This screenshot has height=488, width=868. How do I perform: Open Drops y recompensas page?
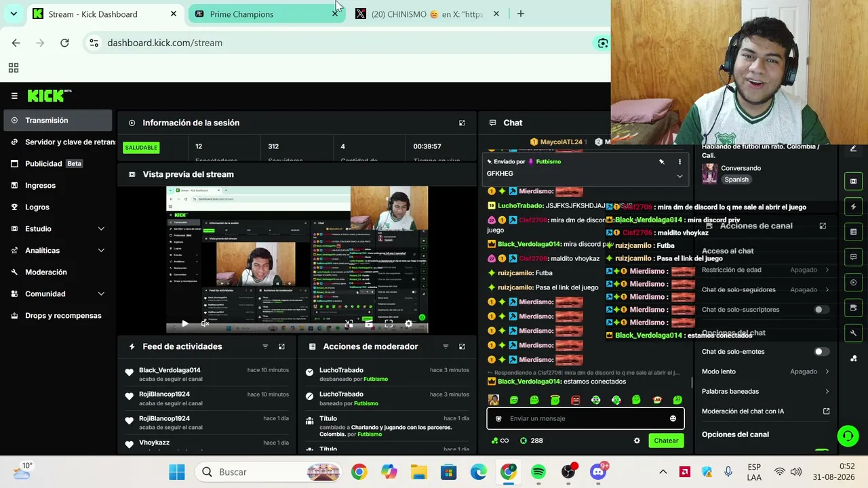tap(58, 315)
